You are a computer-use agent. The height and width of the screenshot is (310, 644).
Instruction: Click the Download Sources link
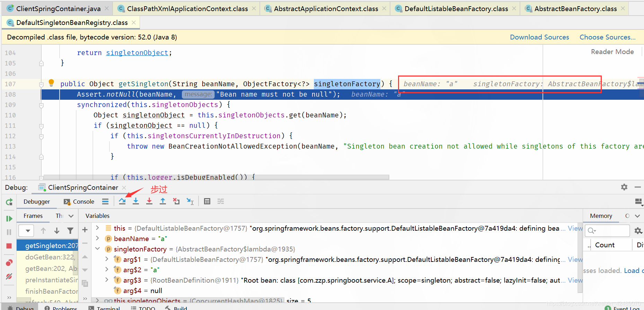click(539, 37)
